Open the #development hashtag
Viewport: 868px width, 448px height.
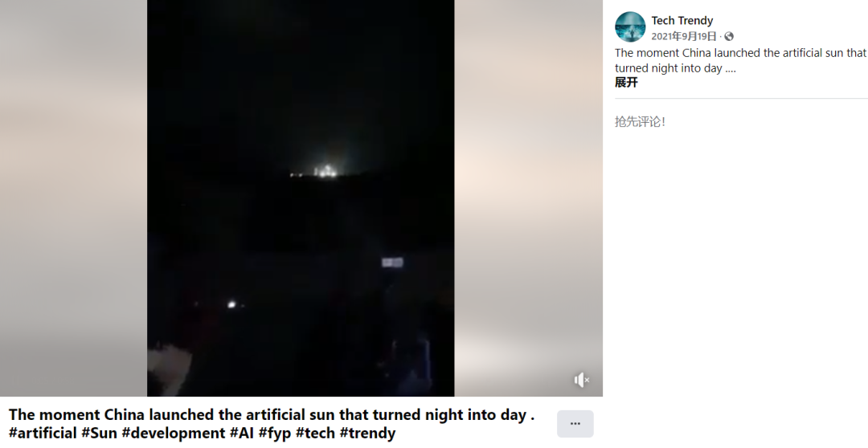174,433
